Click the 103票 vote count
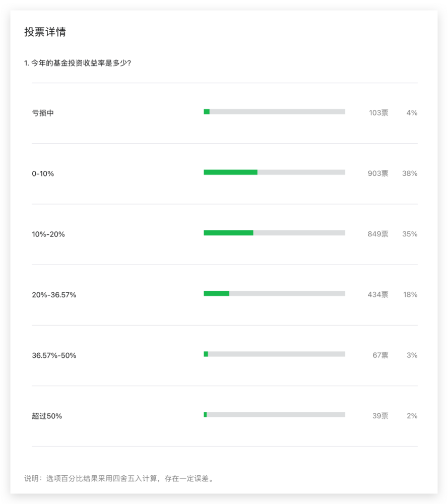The height and width of the screenshot is (504, 448). point(378,113)
